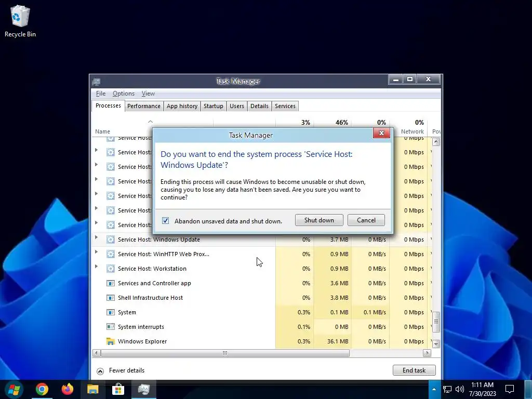Click the Shell Infrastructure Host icon
The height and width of the screenshot is (399, 532).
coord(111,298)
